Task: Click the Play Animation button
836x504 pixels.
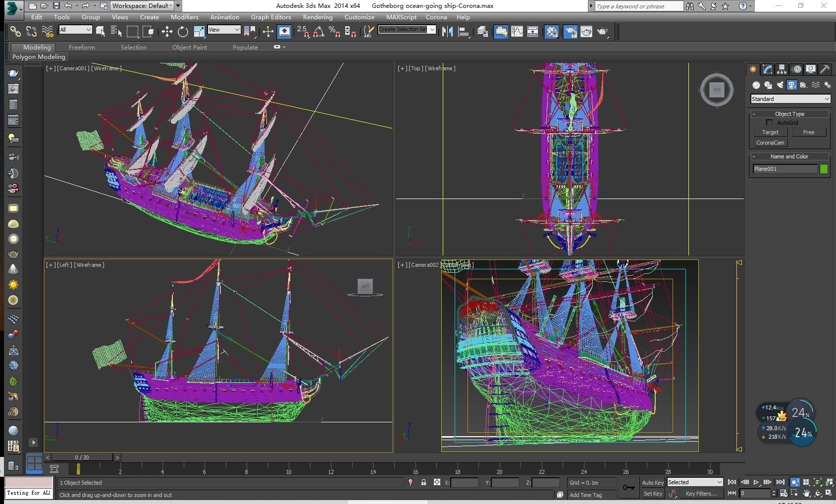Action: click(x=756, y=482)
